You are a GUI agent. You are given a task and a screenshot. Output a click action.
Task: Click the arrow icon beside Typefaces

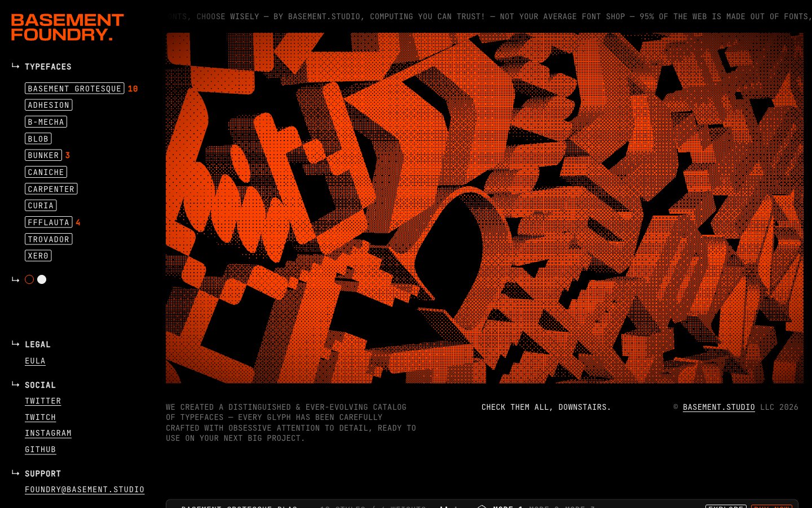click(16, 66)
